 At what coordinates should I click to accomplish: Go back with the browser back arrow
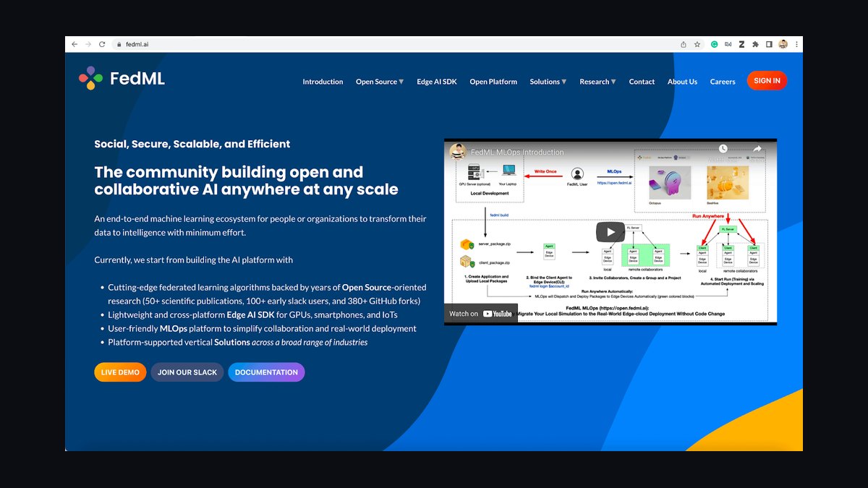tap(74, 44)
